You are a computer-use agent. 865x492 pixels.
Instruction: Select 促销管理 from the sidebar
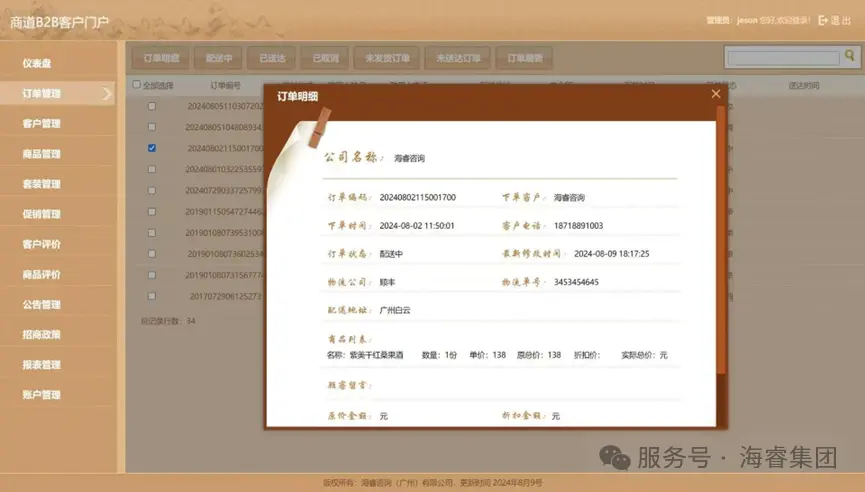42,214
